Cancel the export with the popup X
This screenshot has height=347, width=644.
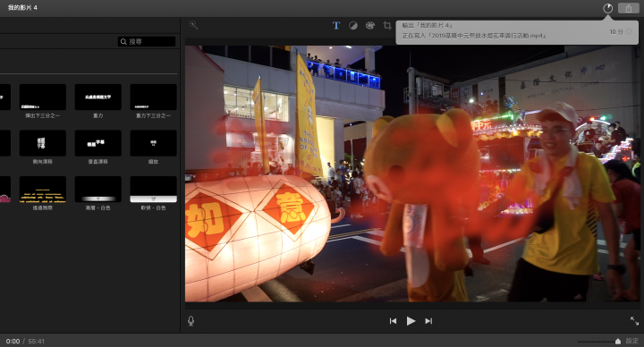629,31
